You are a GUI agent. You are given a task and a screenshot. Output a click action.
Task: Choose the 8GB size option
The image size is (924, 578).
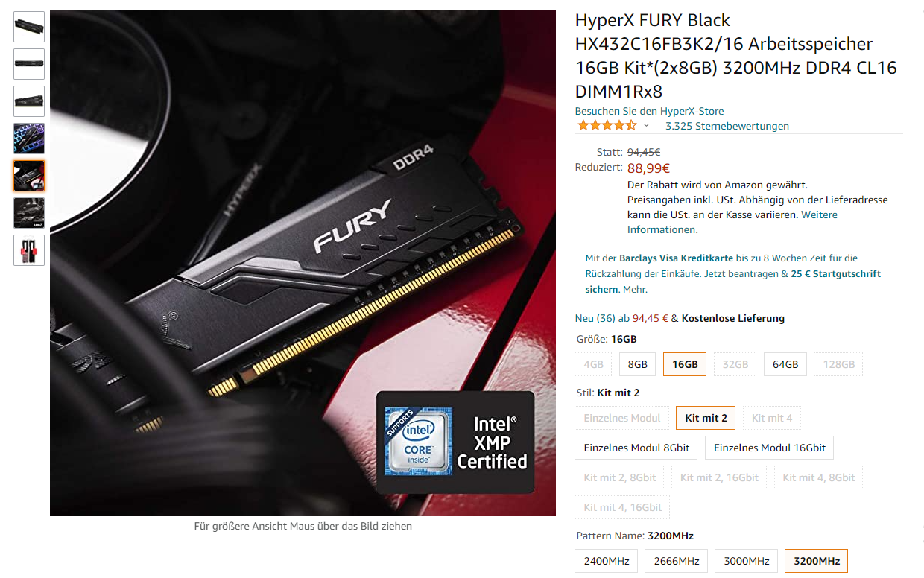click(638, 364)
